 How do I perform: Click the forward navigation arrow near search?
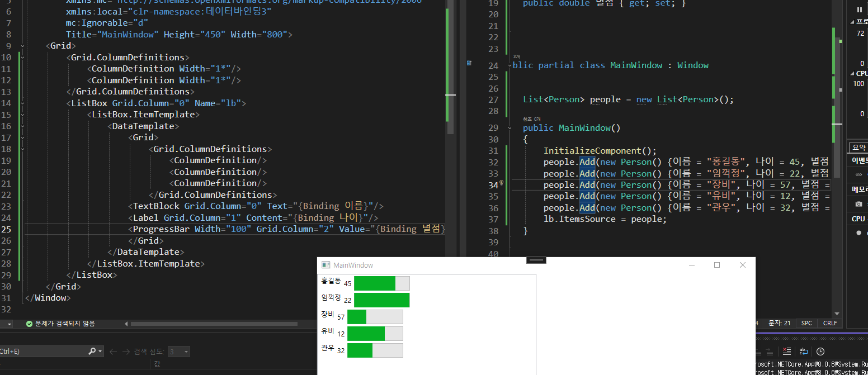click(x=128, y=352)
